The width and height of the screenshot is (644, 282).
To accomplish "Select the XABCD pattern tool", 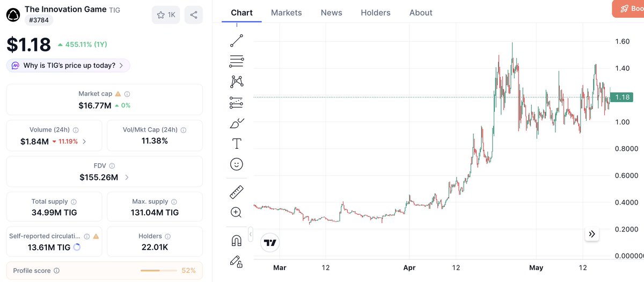I will (x=236, y=82).
